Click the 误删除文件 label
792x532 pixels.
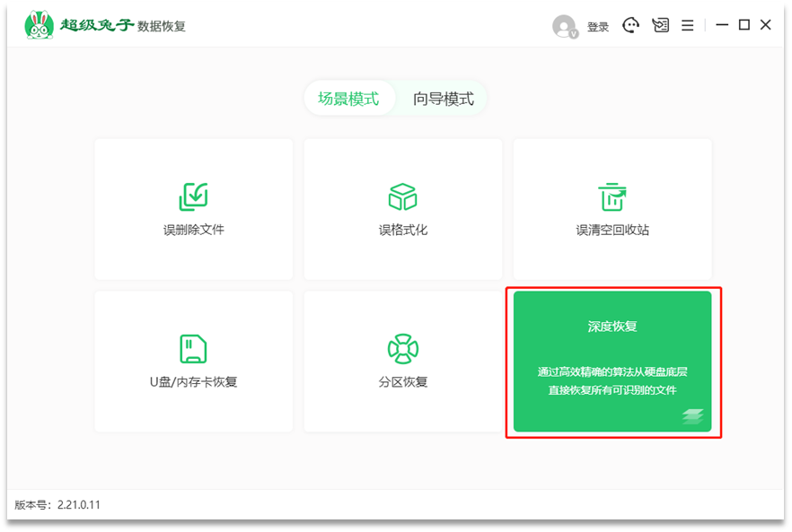click(x=194, y=230)
